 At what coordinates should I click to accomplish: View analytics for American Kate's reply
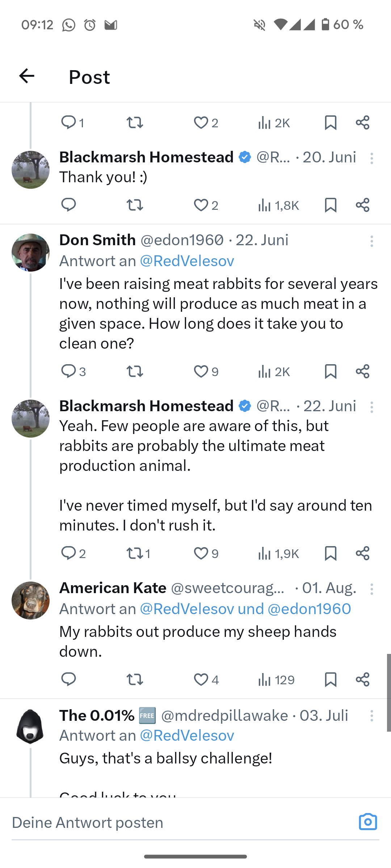pyautogui.click(x=276, y=680)
